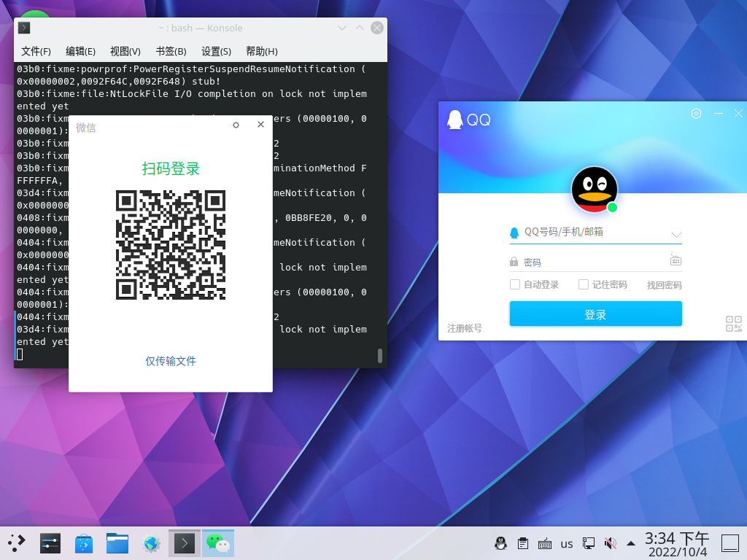Switch to QQ QR code login icon
The width and height of the screenshot is (747, 560).
(x=734, y=324)
